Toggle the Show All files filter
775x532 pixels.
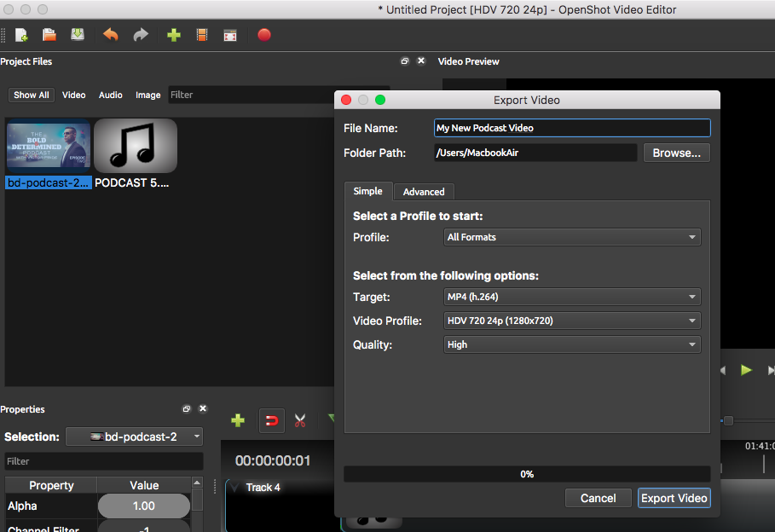click(x=32, y=95)
